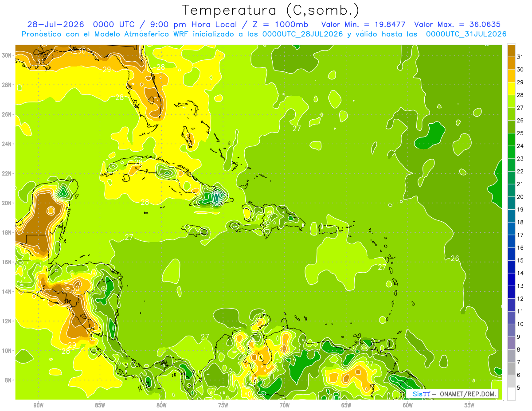Click the 'SisTT' logo text in the credit box
This screenshot has height=411, width=532.
[x=421, y=394]
